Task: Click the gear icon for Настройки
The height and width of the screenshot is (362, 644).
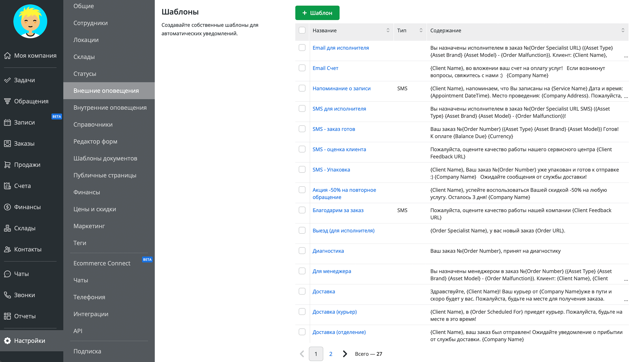Action: [x=8, y=341]
